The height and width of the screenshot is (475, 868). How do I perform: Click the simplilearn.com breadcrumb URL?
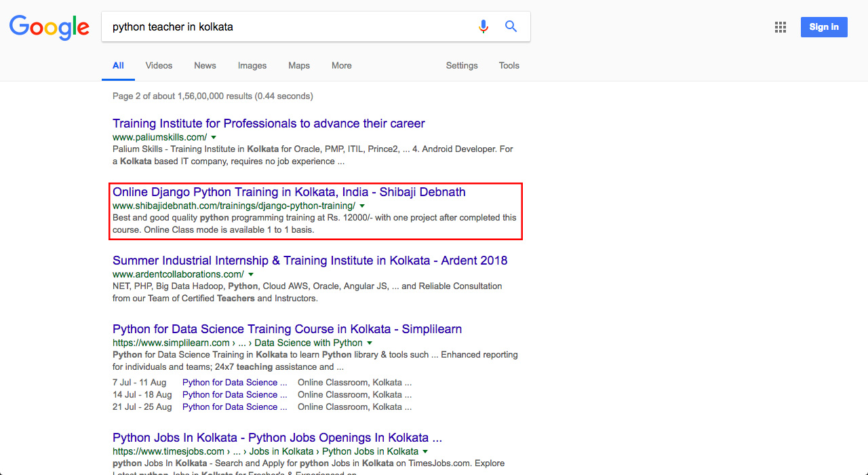(x=237, y=343)
